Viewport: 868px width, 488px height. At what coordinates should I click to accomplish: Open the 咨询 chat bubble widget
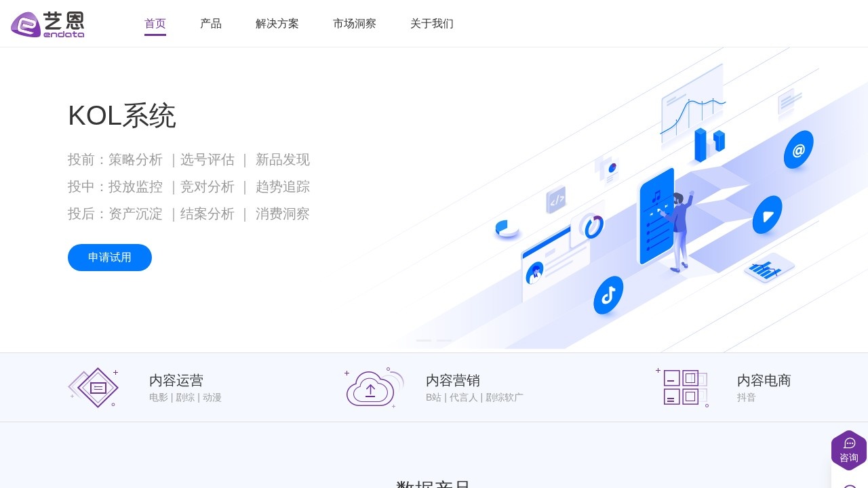849,450
